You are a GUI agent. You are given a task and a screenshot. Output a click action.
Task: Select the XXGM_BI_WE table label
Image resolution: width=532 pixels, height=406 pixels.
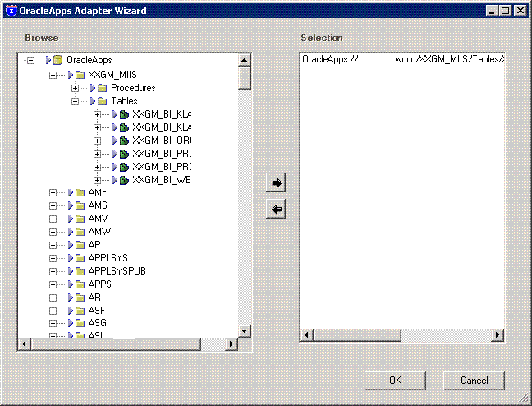[x=162, y=180]
